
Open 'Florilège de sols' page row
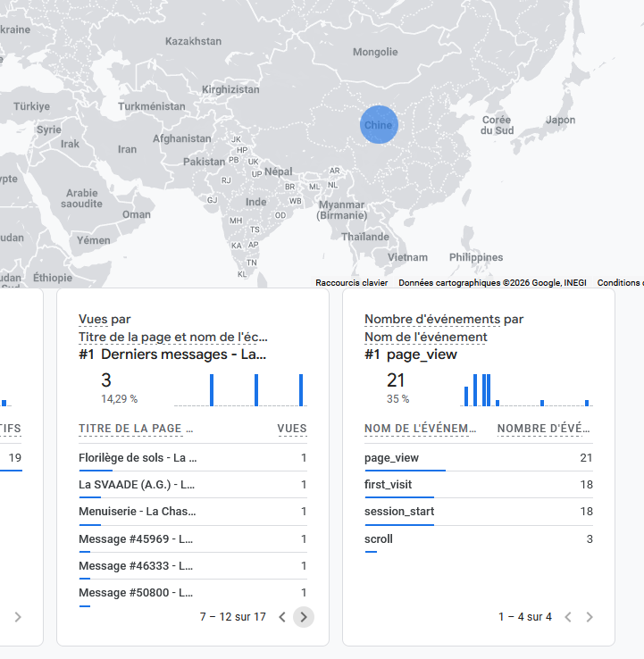(x=138, y=458)
